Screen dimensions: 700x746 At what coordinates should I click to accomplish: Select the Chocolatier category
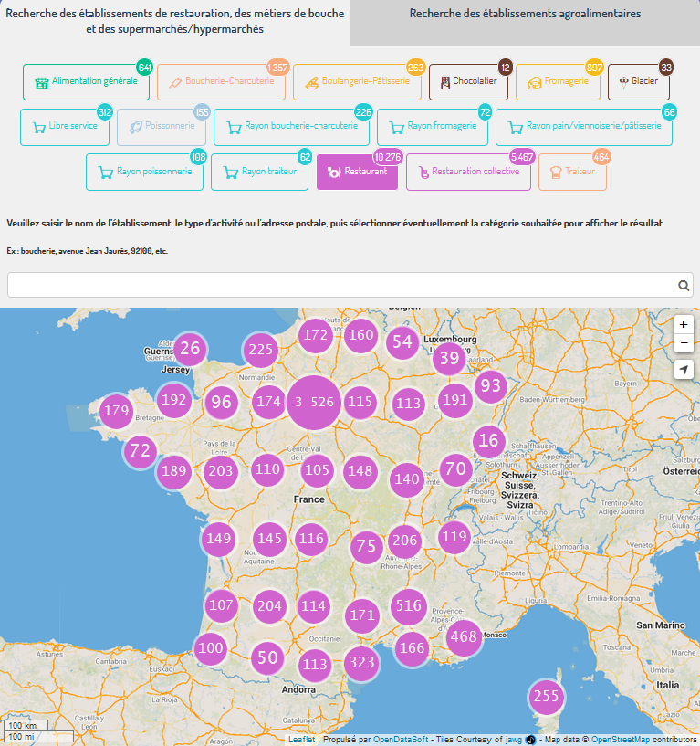[x=468, y=82]
